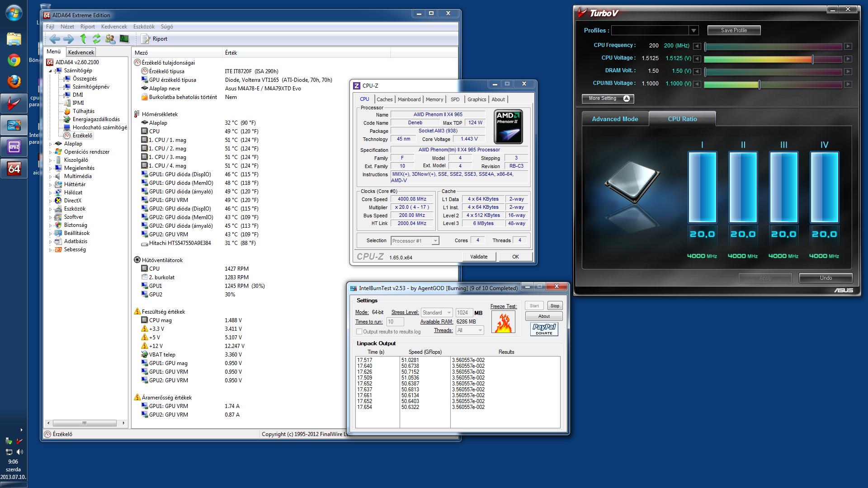Expand the DirectX tree node
Image resolution: width=868 pixels, height=488 pixels.
(51, 201)
